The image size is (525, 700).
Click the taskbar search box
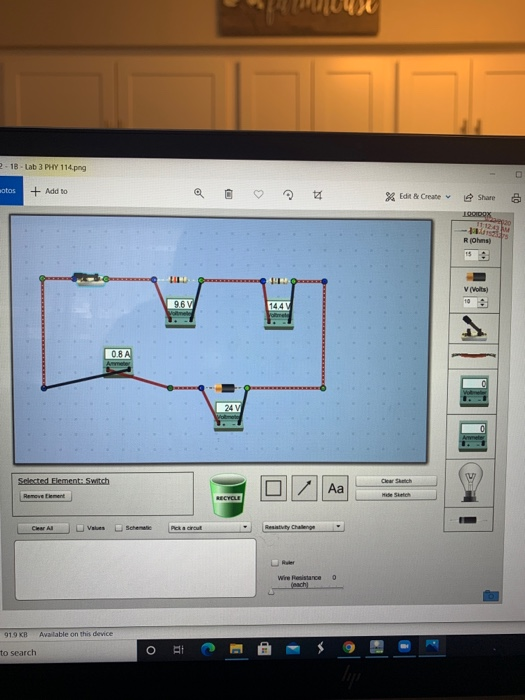click(x=67, y=652)
